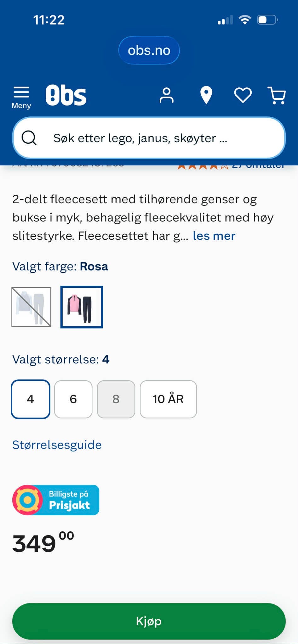298x644 pixels.
Task: Tap the Obs logo
Action: pos(66,95)
